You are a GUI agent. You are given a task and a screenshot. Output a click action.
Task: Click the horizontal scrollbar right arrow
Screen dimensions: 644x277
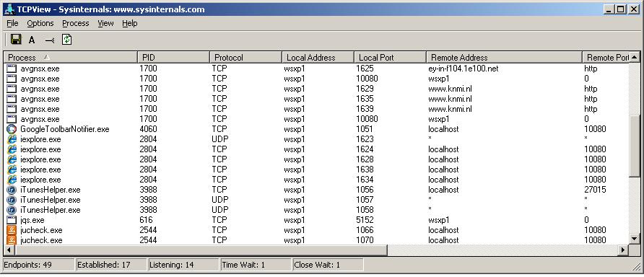tap(624, 250)
